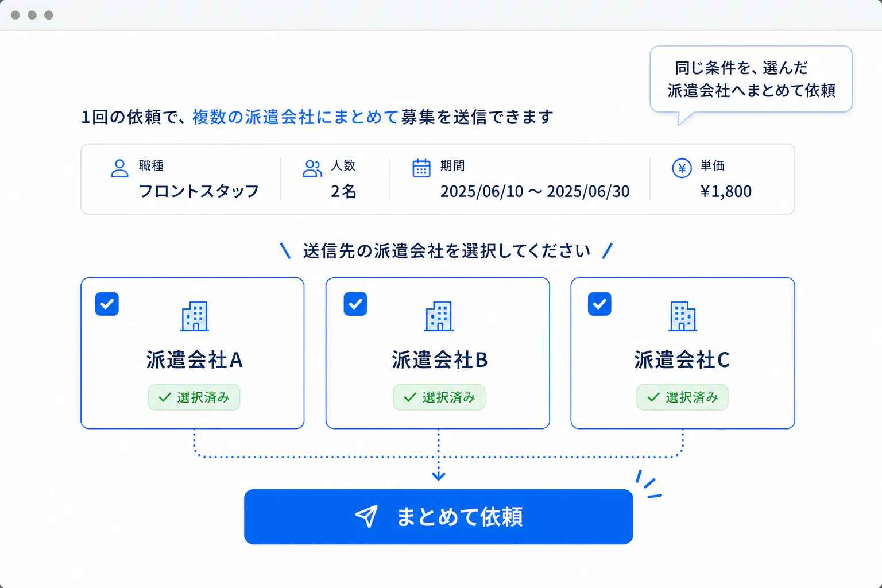The width and height of the screenshot is (882, 588).
Task: Select the 派遣会社A card title
Action: (194, 360)
